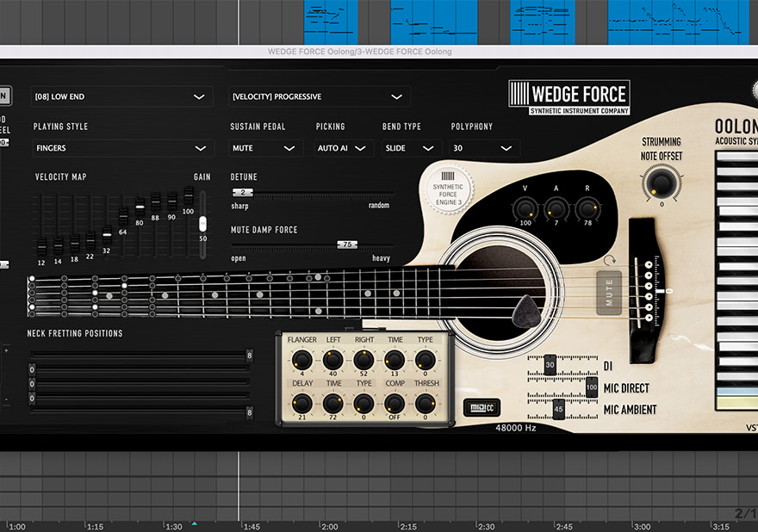Viewport: 758px width, 532px height.
Task: Toggle the top string pin on the bridge
Action: [x=649, y=265]
